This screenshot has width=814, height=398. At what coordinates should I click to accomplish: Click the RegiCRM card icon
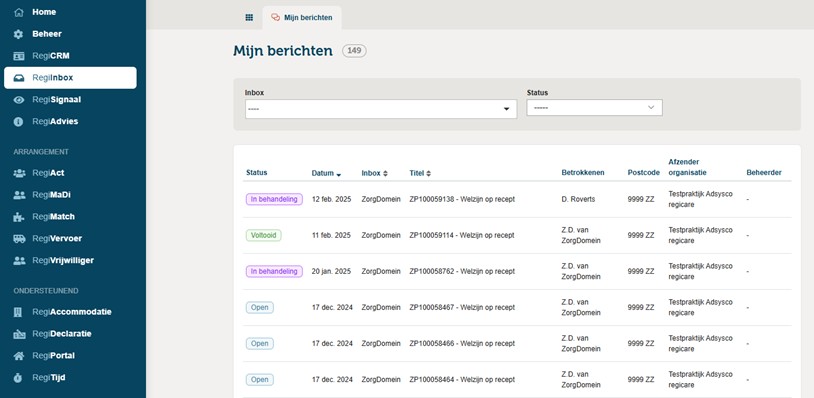pyautogui.click(x=19, y=56)
